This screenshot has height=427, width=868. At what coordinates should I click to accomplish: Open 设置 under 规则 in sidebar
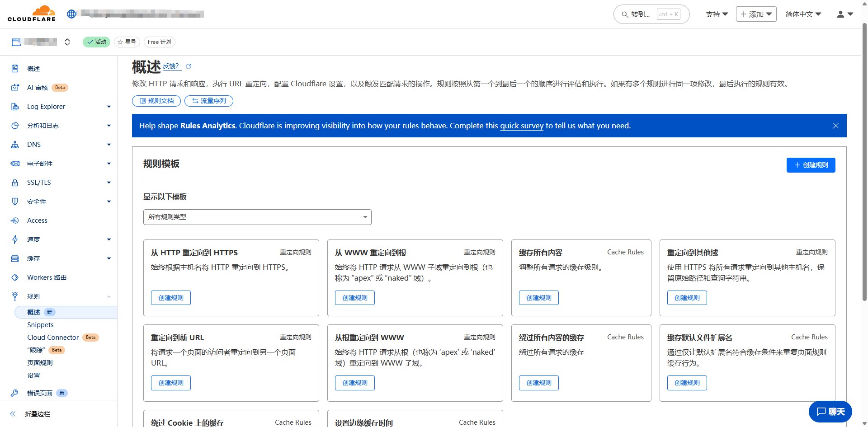coord(33,375)
